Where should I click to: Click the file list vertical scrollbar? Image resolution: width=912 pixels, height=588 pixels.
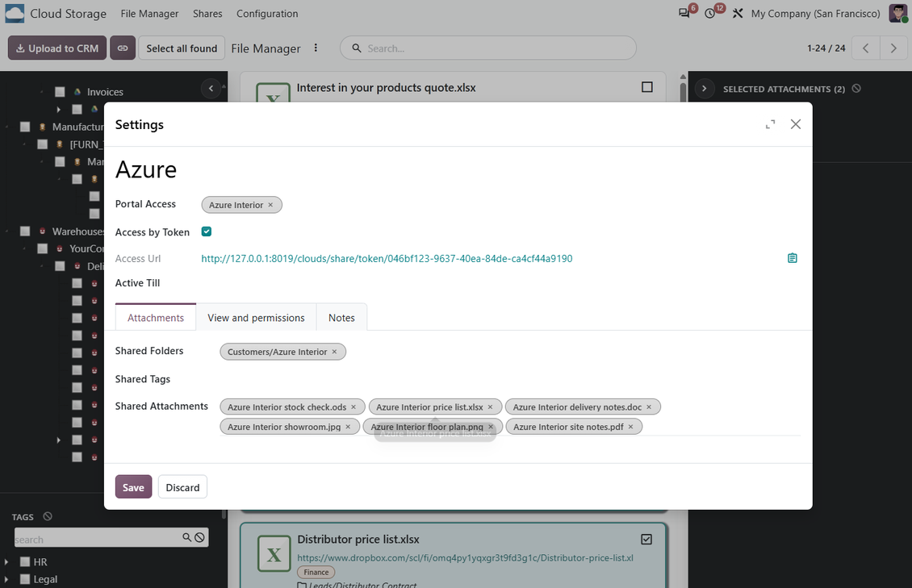[683, 93]
